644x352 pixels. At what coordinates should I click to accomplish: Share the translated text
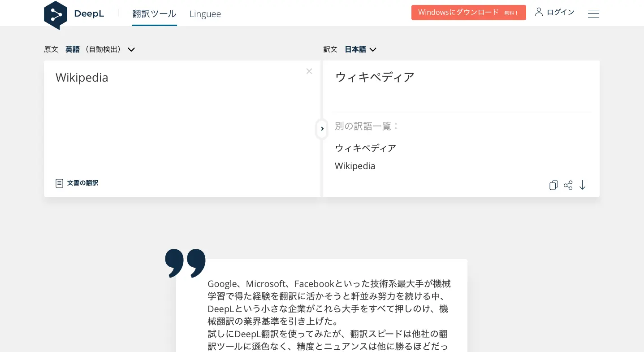coord(568,185)
